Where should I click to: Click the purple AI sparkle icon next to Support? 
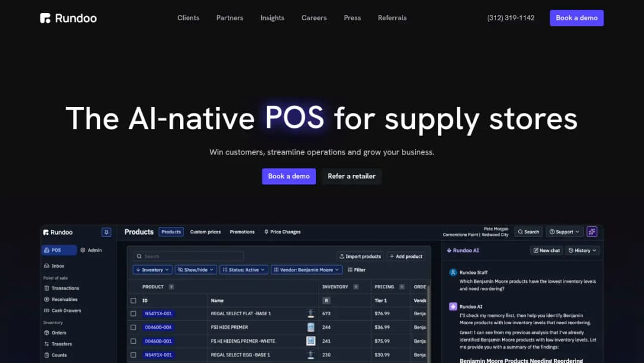[592, 232]
